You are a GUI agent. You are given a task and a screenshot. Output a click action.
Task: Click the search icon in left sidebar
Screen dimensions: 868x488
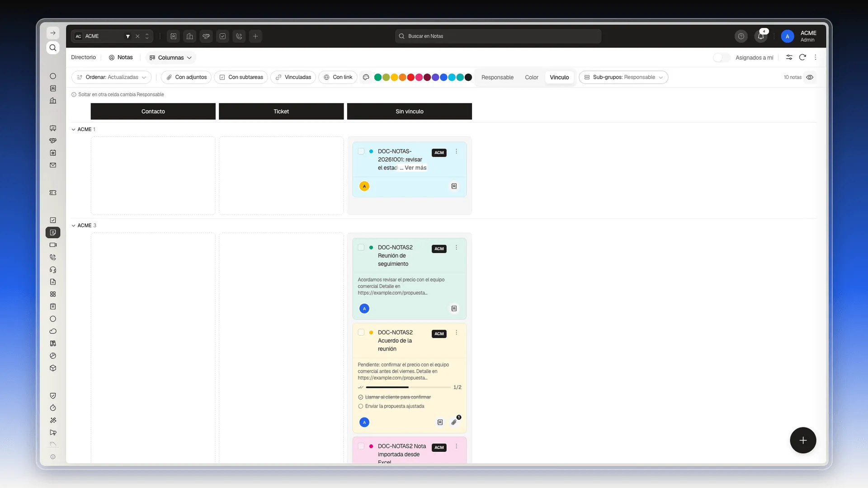click(53, 48)
